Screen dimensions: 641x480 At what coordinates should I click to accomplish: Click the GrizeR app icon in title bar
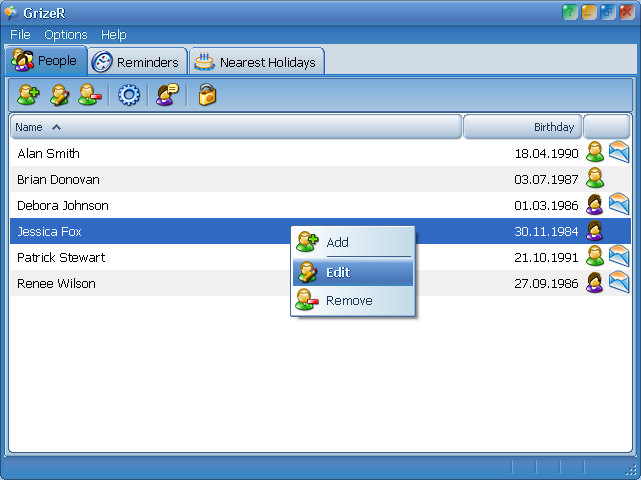pos(11,13)
